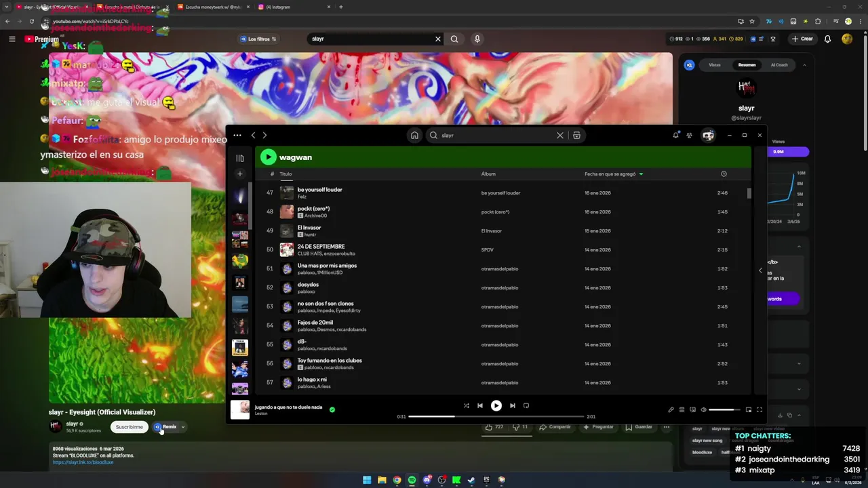Screen dimensions: 868x488
Task: Open 'Los filtros' button on YouTube
Action: coord(258,39)
